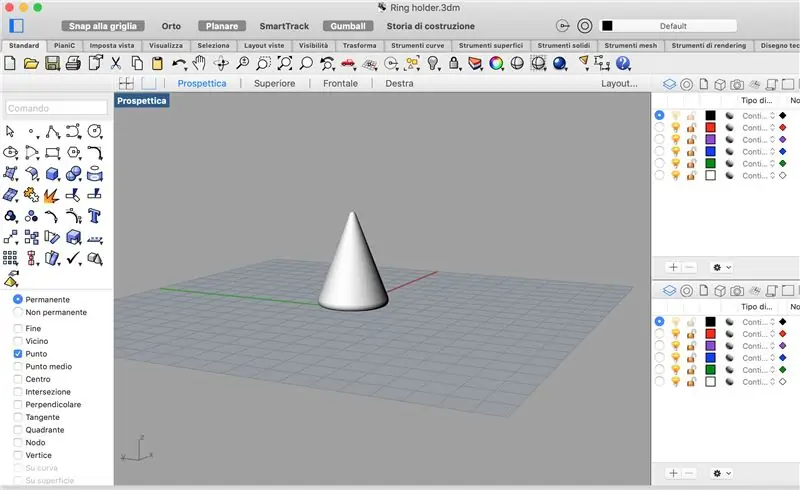
Task: Open linetype stepper of lower blue layer row
Action: [772, 358]
